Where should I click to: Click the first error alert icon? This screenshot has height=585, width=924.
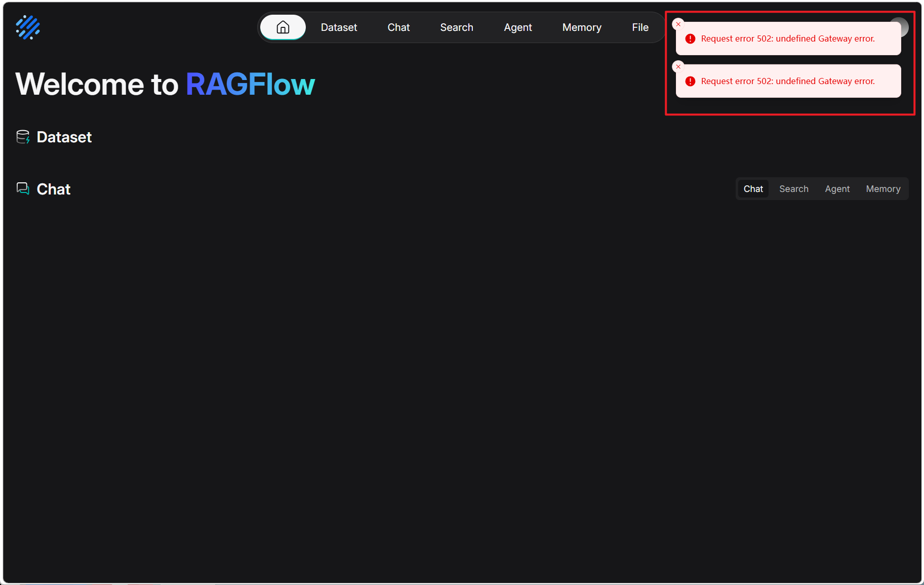pos(690,39)
